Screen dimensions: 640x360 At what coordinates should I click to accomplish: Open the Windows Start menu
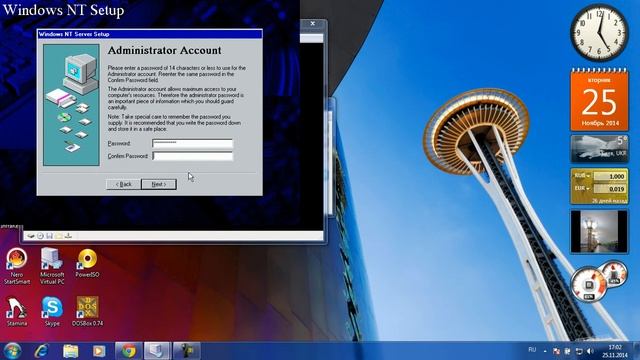coord(12,351)
